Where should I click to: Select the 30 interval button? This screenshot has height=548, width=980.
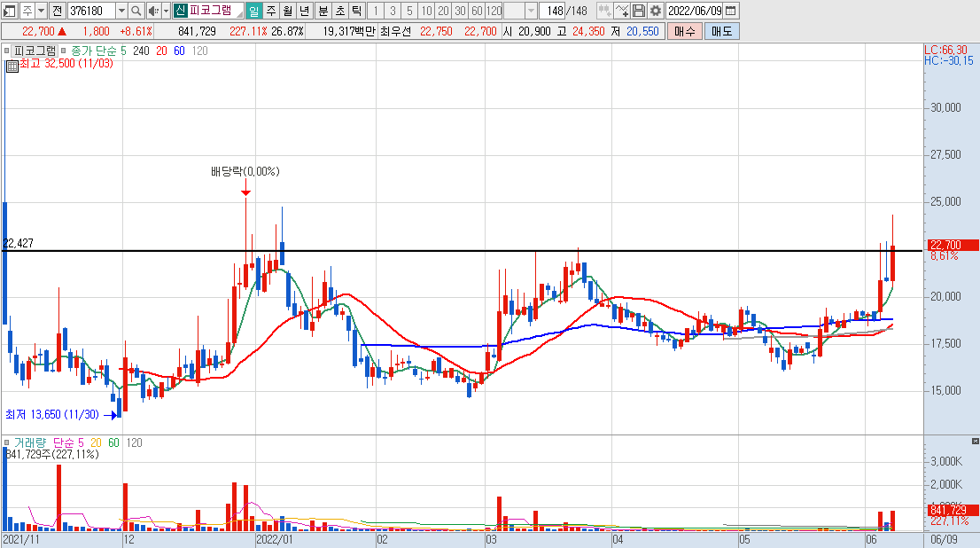click(460, 11)
